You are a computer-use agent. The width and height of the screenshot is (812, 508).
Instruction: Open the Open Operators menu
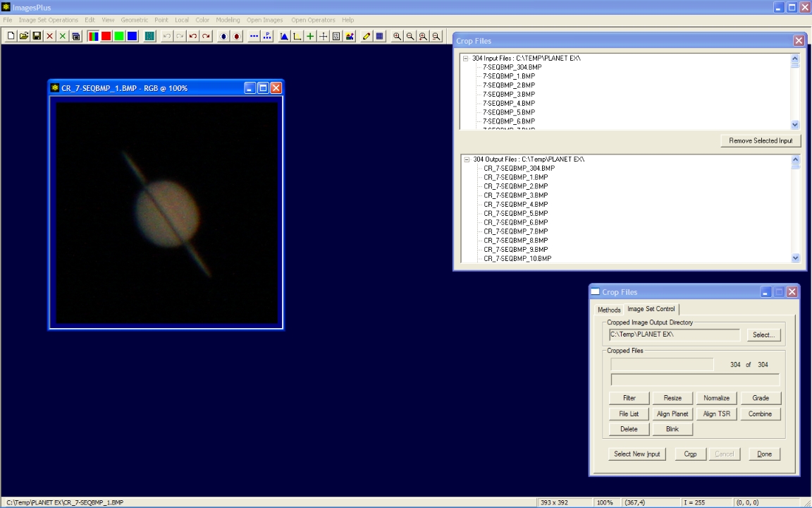point(313,20)
